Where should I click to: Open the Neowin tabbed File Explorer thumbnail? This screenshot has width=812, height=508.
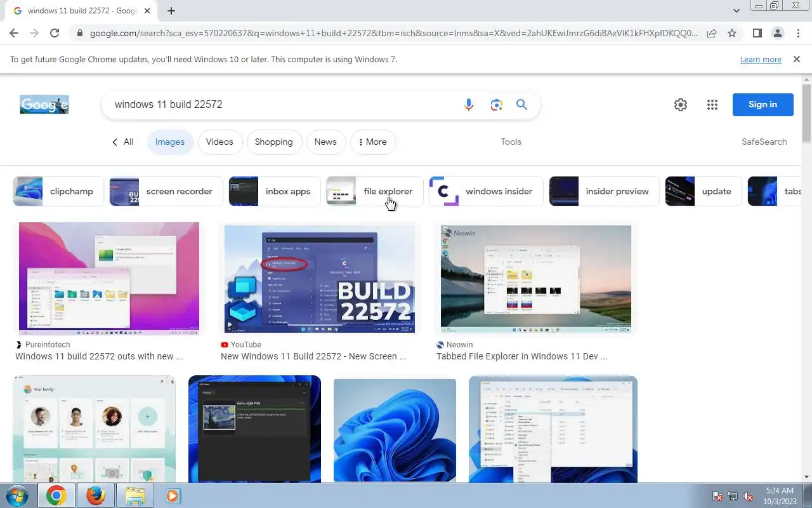tap(536, 279)
